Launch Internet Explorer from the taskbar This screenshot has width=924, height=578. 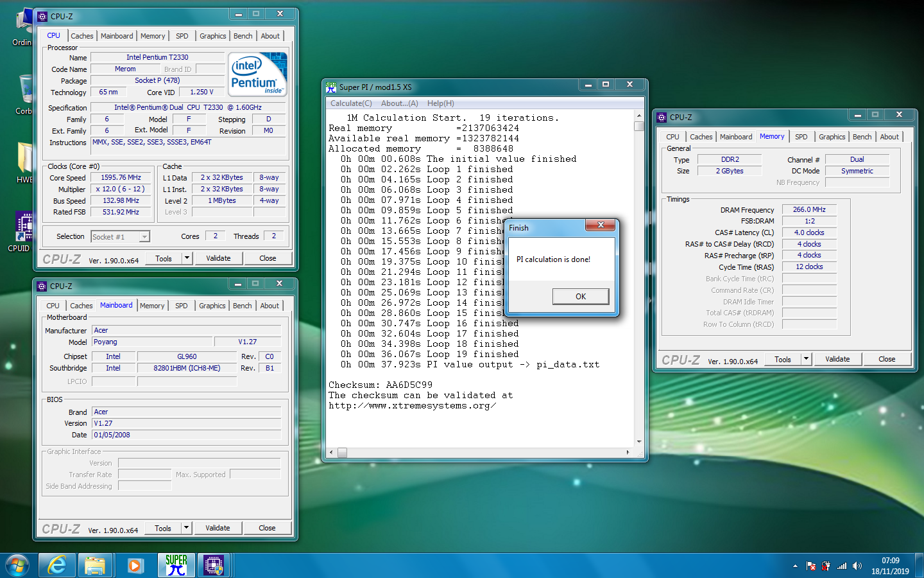[x=57, y=566]
